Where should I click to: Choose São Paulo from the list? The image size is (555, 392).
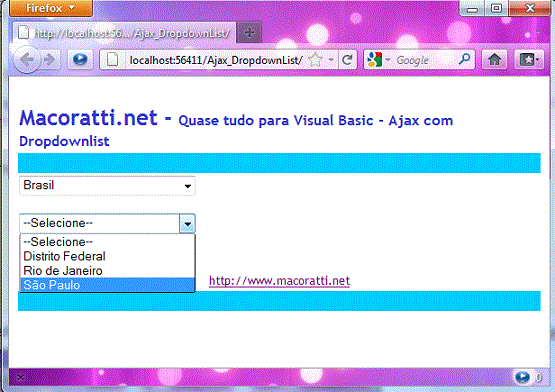coord(107,285)
